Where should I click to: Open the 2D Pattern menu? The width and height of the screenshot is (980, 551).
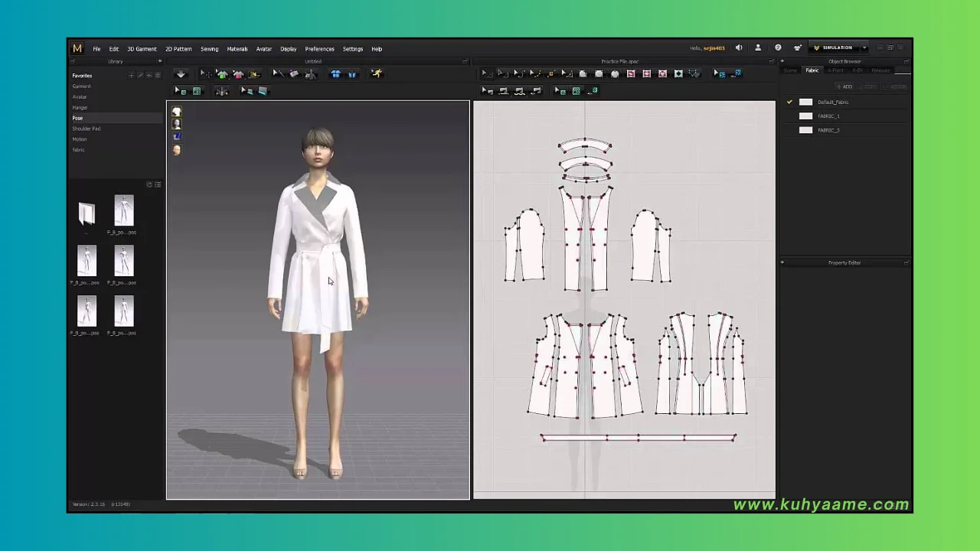coord(178,49)
